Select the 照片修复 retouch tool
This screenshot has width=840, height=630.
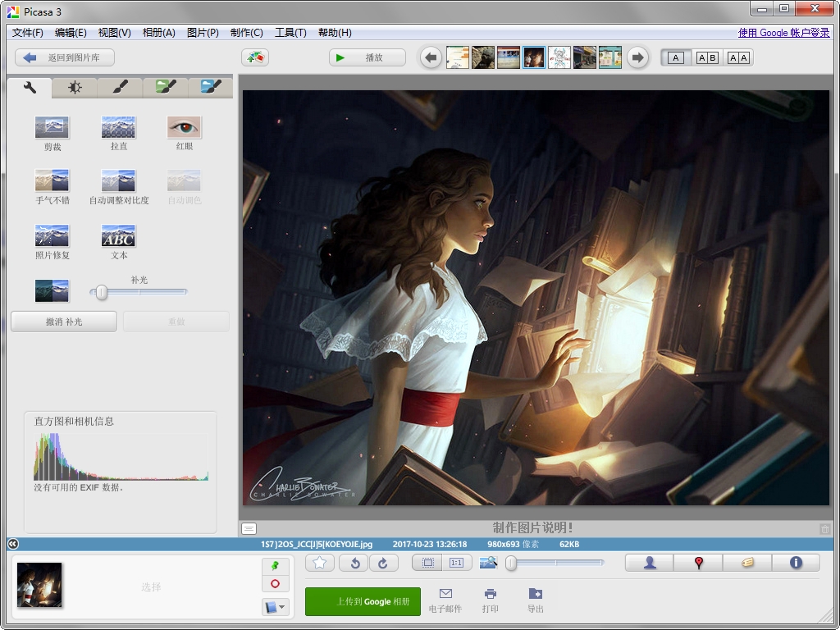[52, 235]
